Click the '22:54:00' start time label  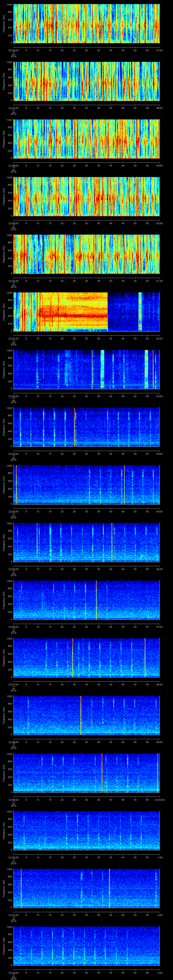[x=14, y=511]
